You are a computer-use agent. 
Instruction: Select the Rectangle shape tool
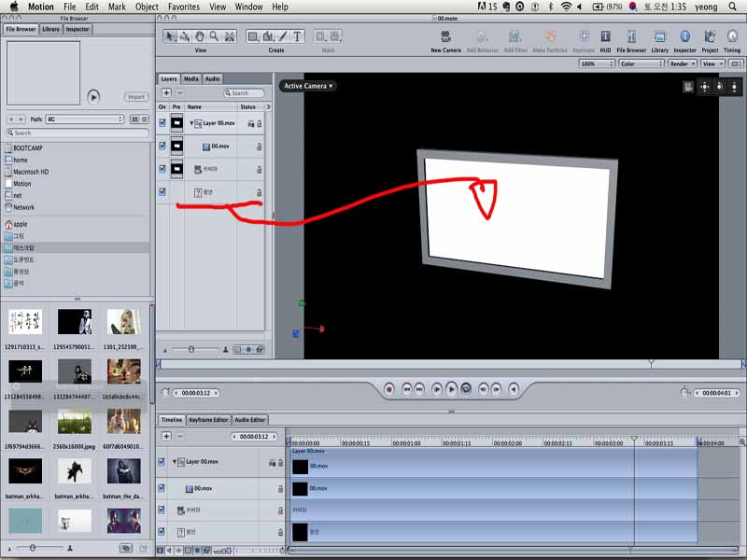point(253,36)
